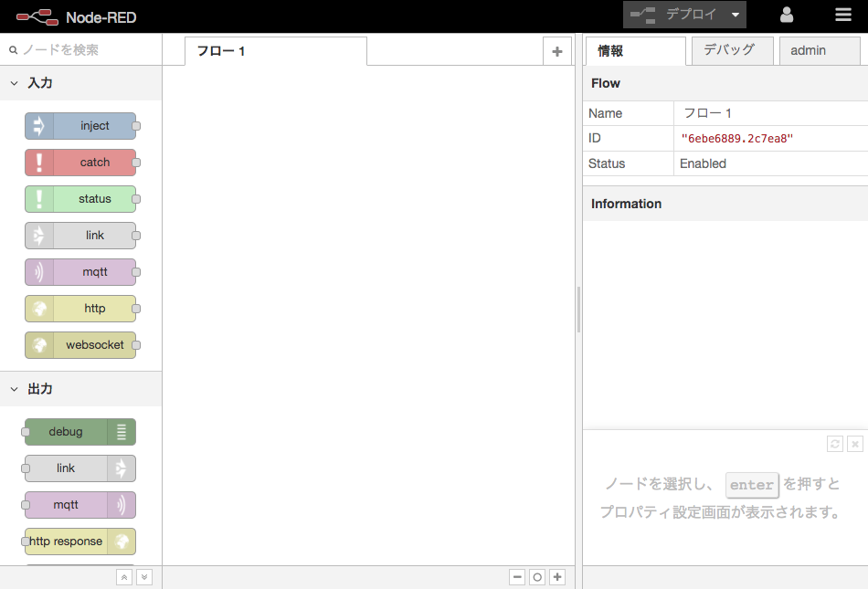Screen dimensions: 868x589
Task: Click the Node-RED logo
Action: (x=76, y=17)
